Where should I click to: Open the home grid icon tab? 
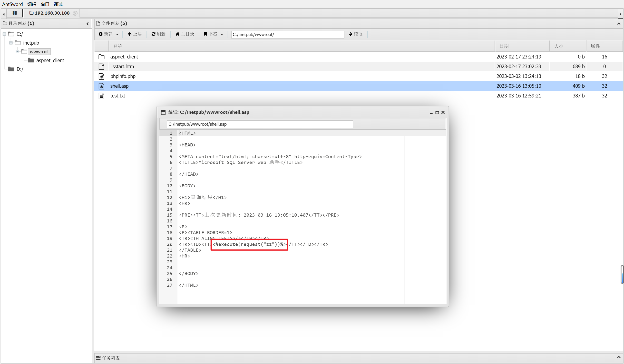tap(15, 13)
